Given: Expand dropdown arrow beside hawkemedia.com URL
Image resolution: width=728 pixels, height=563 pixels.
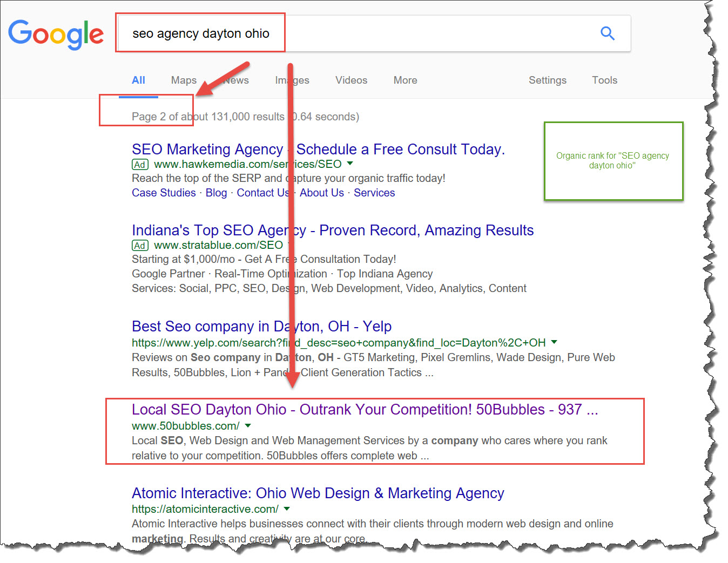Looking at the screenshot, I should coord(350,163).
